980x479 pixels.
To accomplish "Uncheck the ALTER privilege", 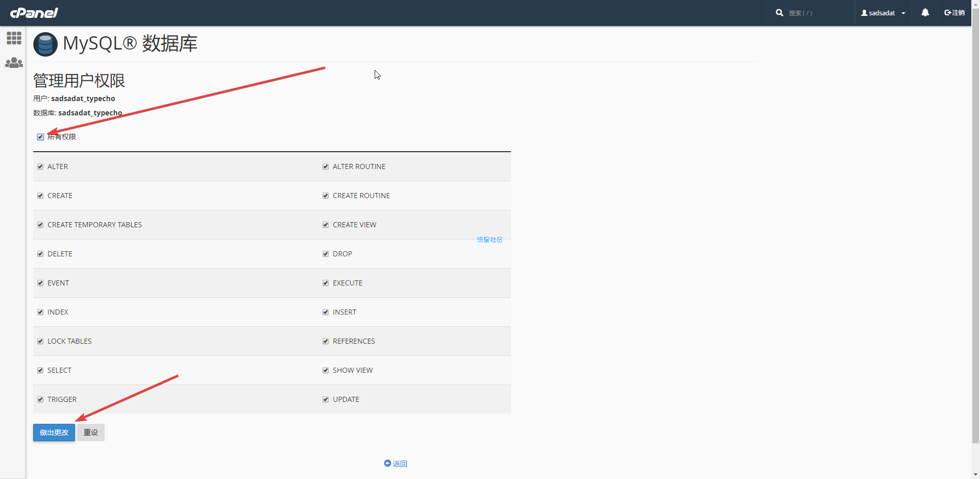I will point(40,166).
